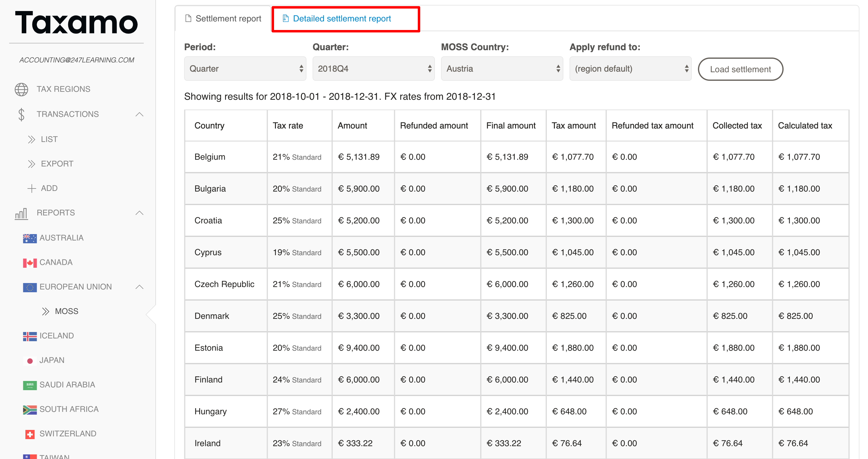Open the Canada flag report
This screenshot has height=459, width=868.
click(x=30, y=263)
